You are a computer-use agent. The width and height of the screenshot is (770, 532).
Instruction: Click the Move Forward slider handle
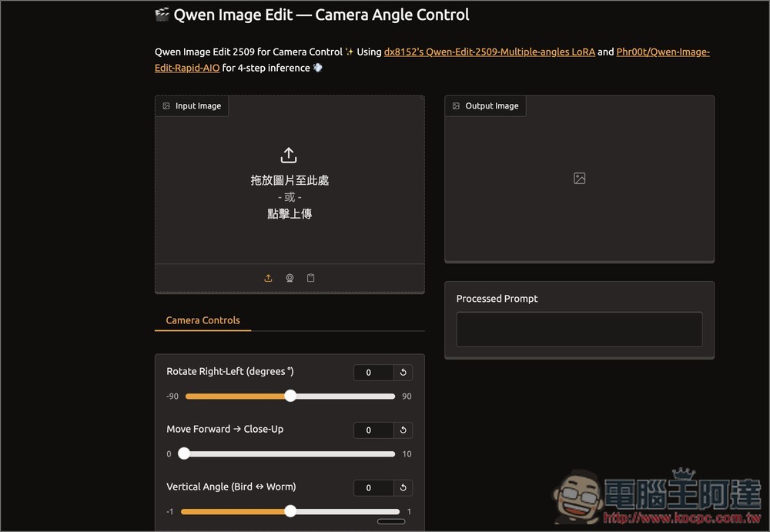click(184, 453)
